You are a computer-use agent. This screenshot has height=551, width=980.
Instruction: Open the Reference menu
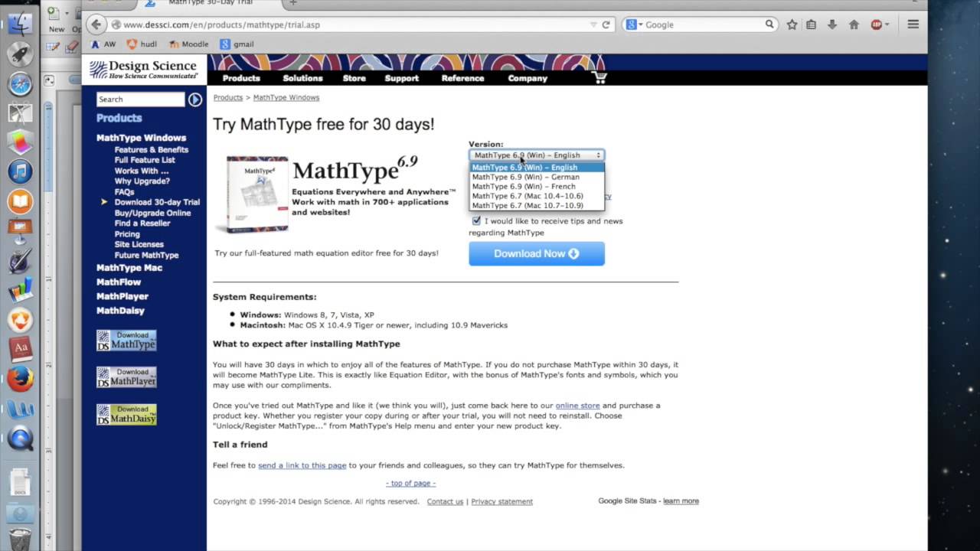462,78
